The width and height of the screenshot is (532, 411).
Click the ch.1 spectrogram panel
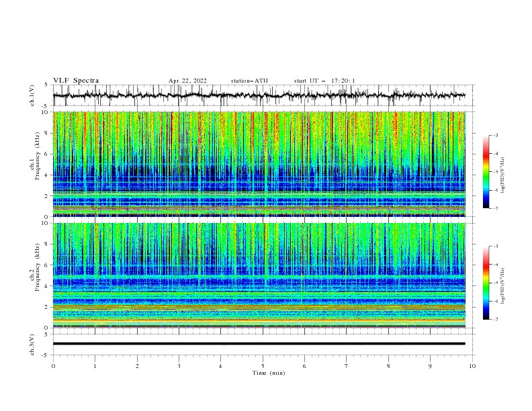pyautogui.click(x=259, y=164)
